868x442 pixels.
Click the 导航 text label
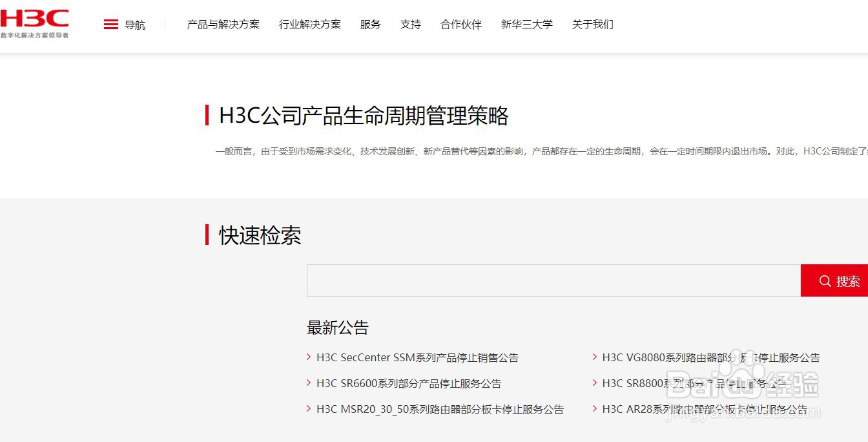point(135,25)
